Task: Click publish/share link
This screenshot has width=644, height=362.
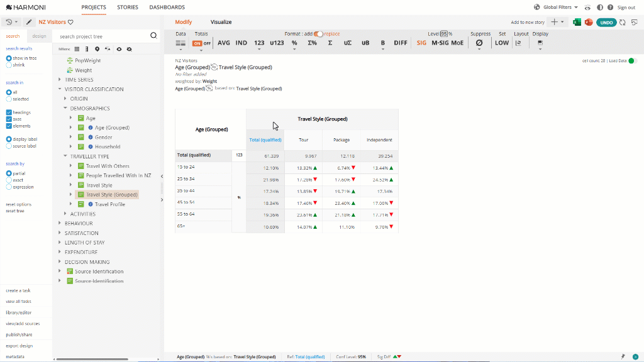Action: [x=19, y=335]
